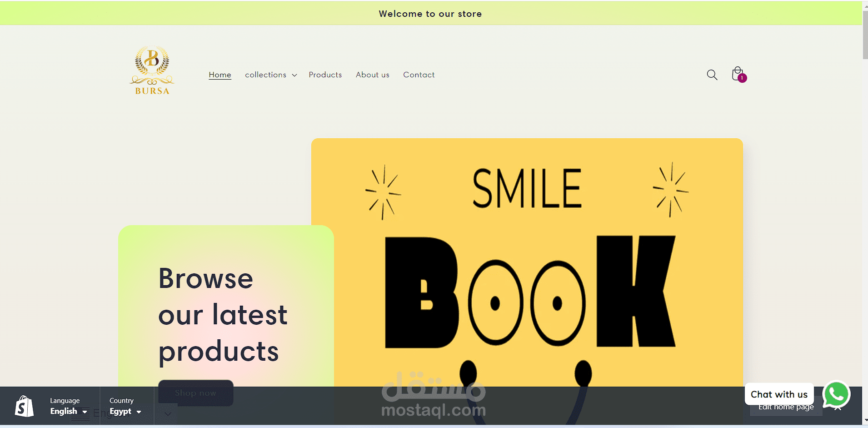Click Browse our latest products heading

pyautogui.click(x=223, y=315)
